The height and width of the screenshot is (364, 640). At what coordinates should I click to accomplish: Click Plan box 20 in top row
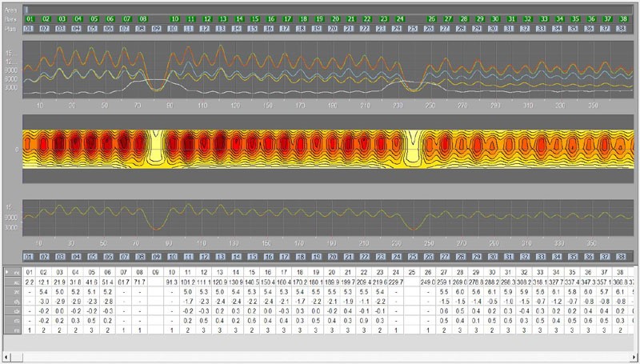tap(334, 28)
